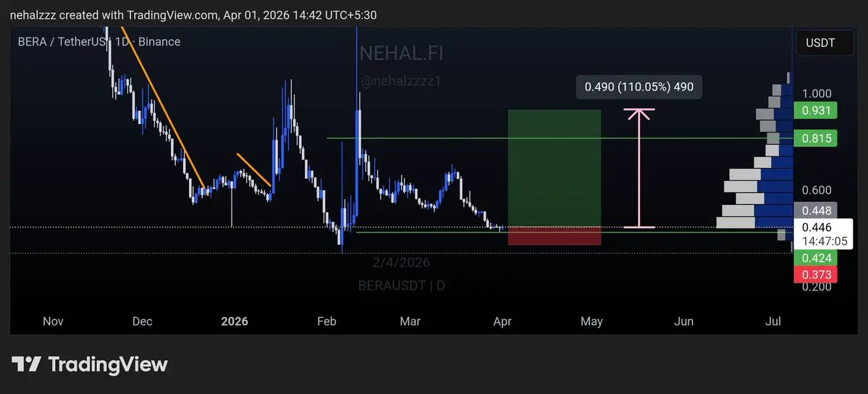
Task: Click the 0.490 (110.05%) measurement label
Action: tap(639, 87)
